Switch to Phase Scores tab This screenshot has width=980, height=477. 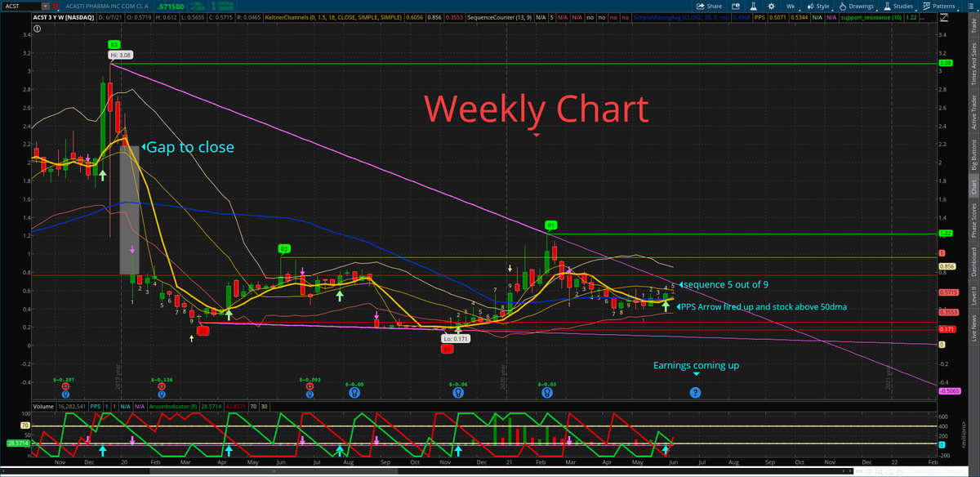click(973, 222)
